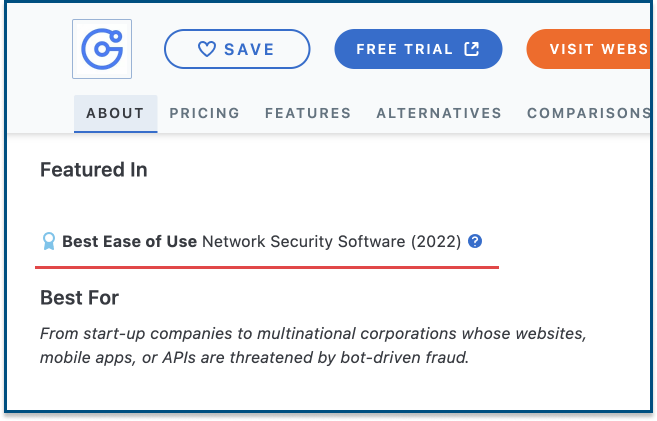Open the Comparisons tab
This screenshot has height=421, width=657.
[588, 113]
